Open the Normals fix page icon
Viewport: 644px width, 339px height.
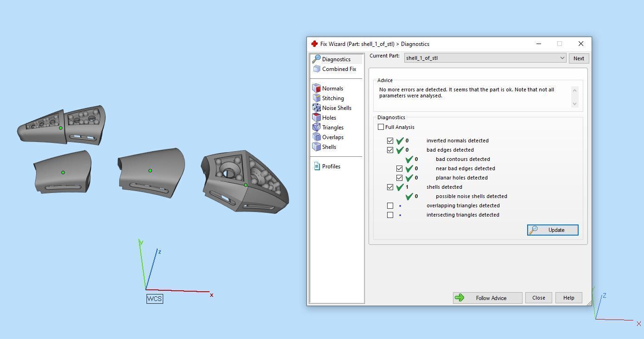click(x=316, y=88)
